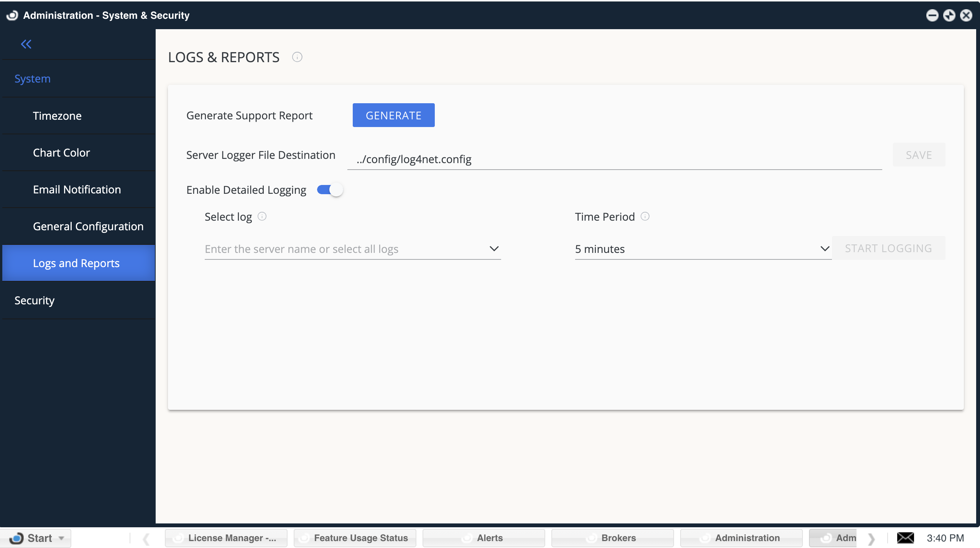
Task: Click the Select log info icon
Action: click(x=262, y=216)
